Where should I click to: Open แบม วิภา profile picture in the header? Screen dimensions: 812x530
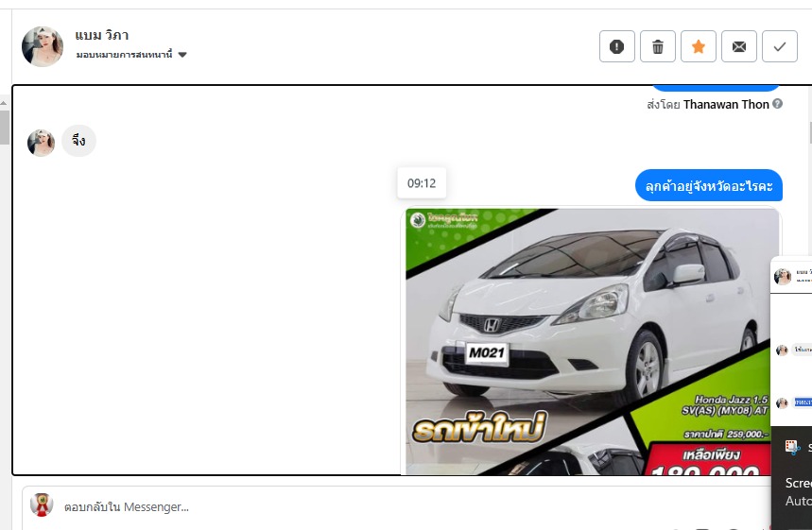[x=43, y=46]
